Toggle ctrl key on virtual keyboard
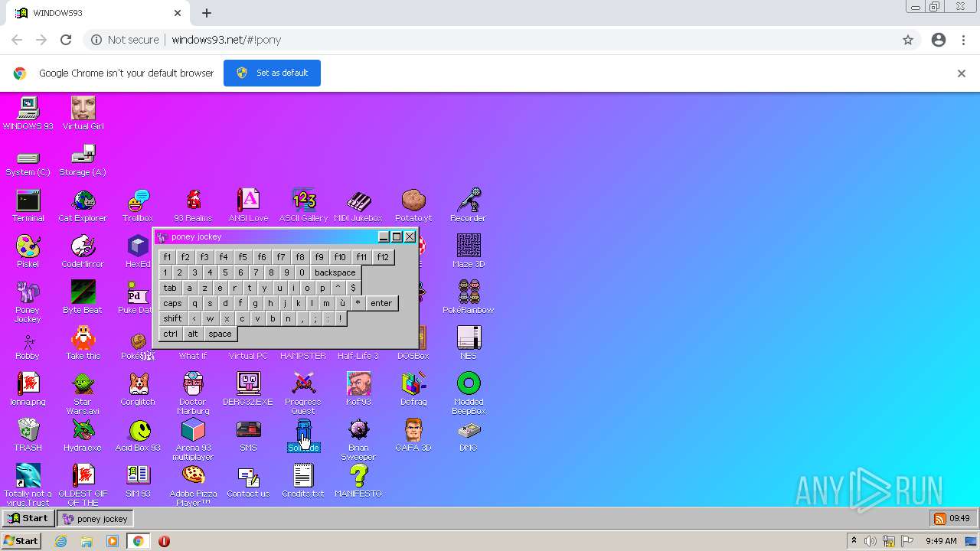 tap(170, 334)
